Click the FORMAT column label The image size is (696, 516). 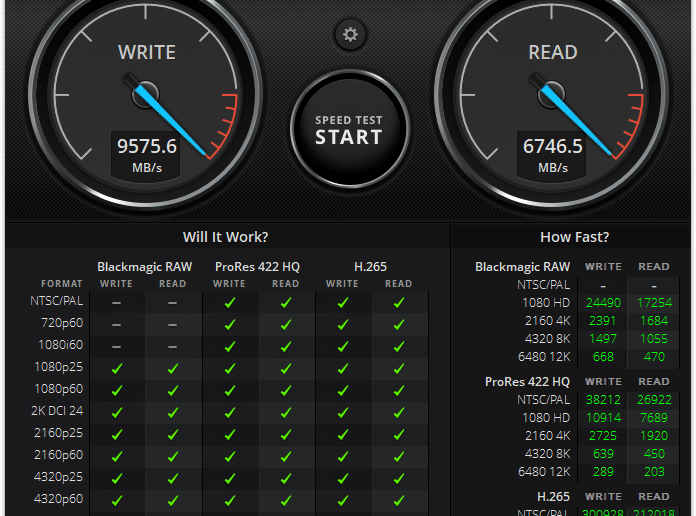[x=62, y=283]
